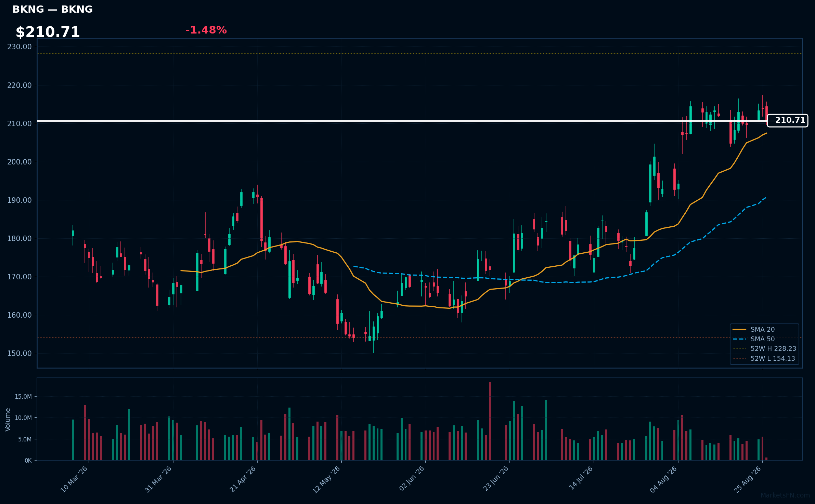Image resolution: width=815 pixels, height=504 pixels.
Task: Select the 52W L 154.13 legend entry
Action: [x=764, y=358]
